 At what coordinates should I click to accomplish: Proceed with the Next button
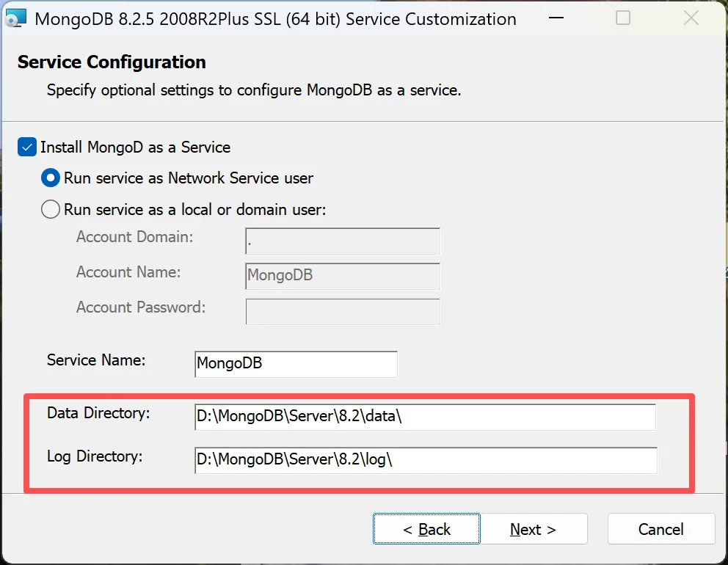[x=533, y=529]
